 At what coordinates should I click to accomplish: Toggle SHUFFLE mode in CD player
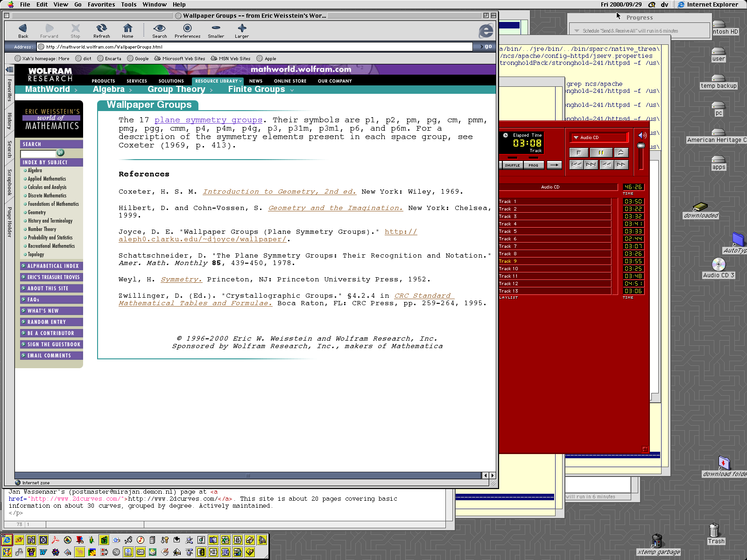(x=512, y=165)
